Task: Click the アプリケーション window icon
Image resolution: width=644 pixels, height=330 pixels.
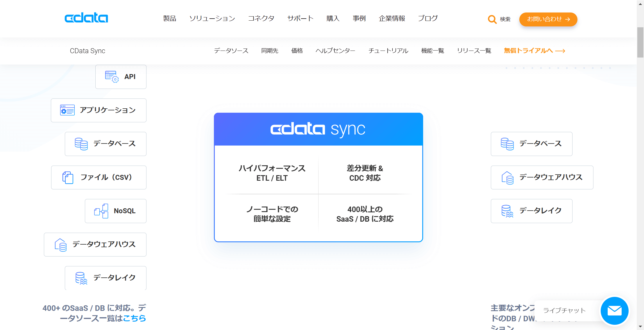Action: (x=67, y=110)
